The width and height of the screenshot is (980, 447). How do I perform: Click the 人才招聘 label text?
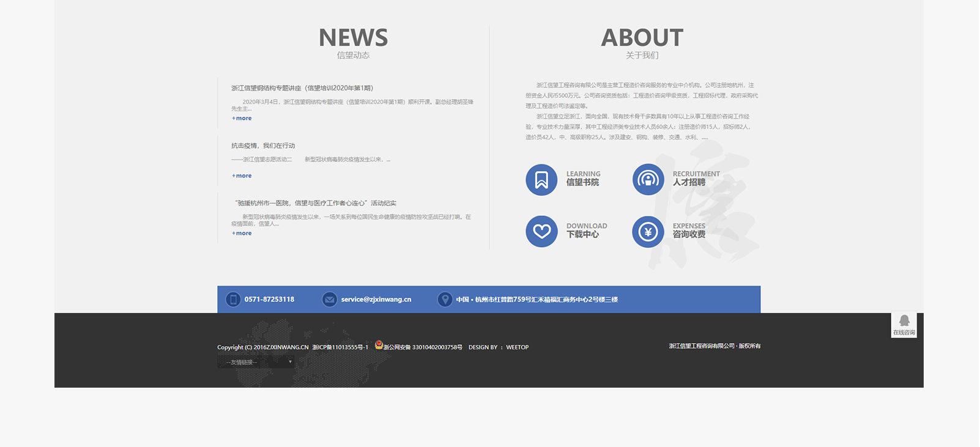click(689, 182)
